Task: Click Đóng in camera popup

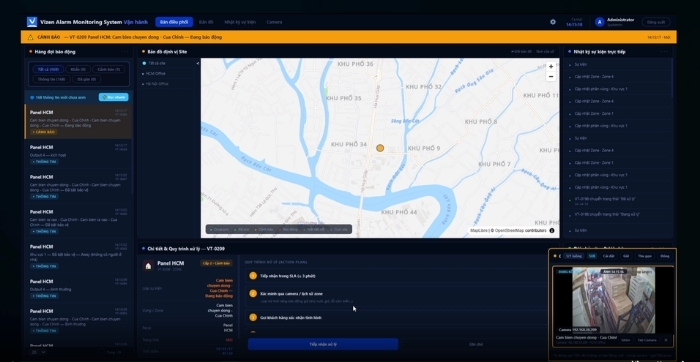Action: coord(665,256)
